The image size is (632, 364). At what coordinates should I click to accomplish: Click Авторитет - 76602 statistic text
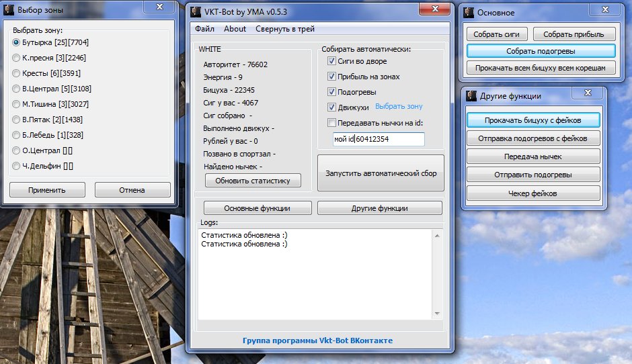click(235, 64)
